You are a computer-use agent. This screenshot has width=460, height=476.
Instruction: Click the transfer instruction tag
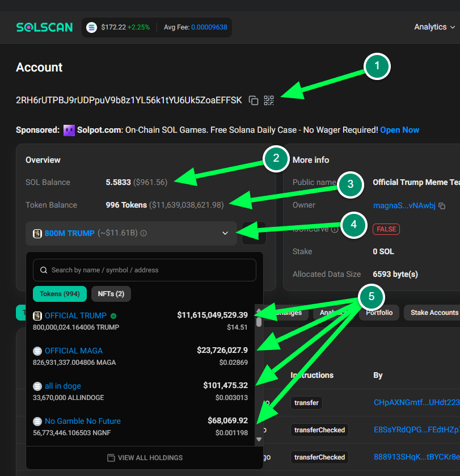tap(306, 403)
